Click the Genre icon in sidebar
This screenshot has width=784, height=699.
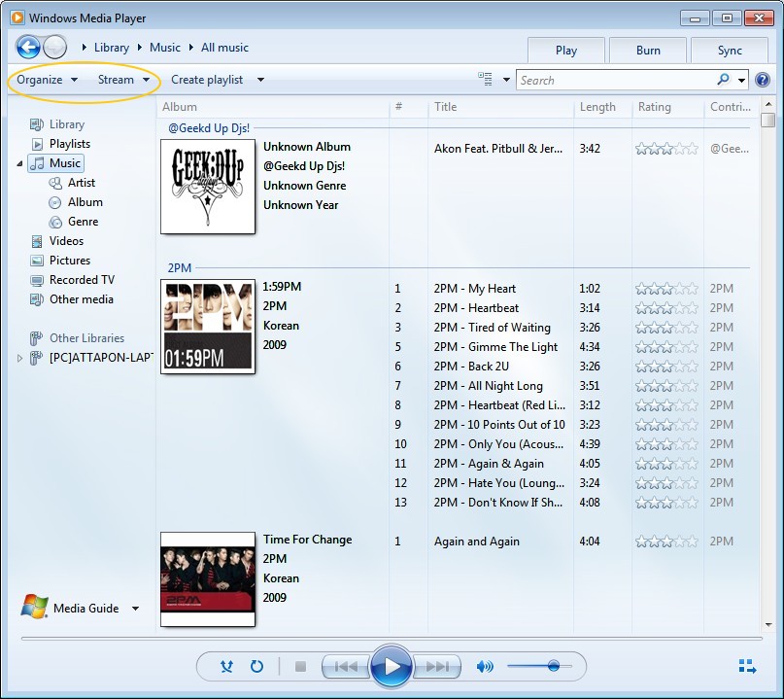pyautogui.click(x=55, y=222)
